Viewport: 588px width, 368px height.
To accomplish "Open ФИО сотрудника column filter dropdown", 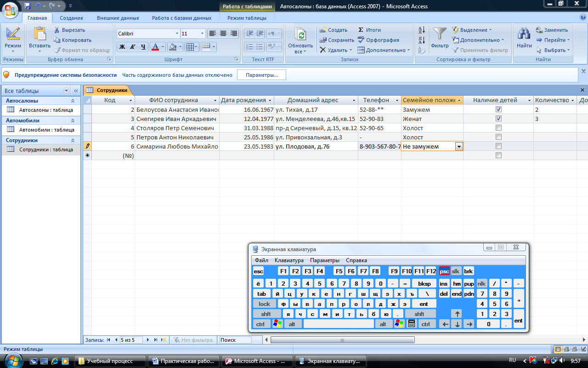I will (x=215, y=100).
